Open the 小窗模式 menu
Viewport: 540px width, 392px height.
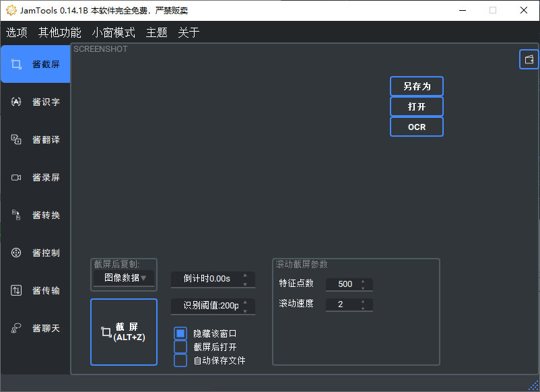[x=113, y=32]
